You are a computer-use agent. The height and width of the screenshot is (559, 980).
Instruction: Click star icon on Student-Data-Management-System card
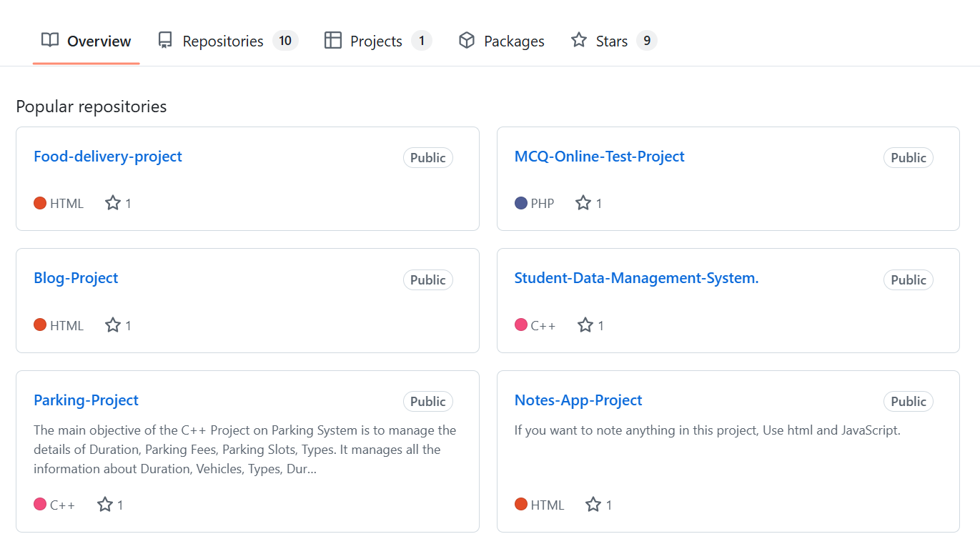pyautogui.click(x=585, y=325)
